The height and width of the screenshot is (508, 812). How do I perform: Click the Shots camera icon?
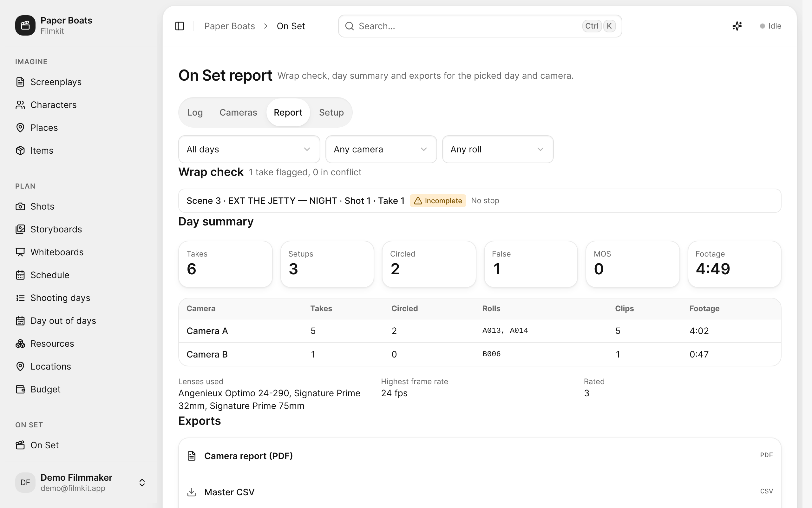coord(20,206)
